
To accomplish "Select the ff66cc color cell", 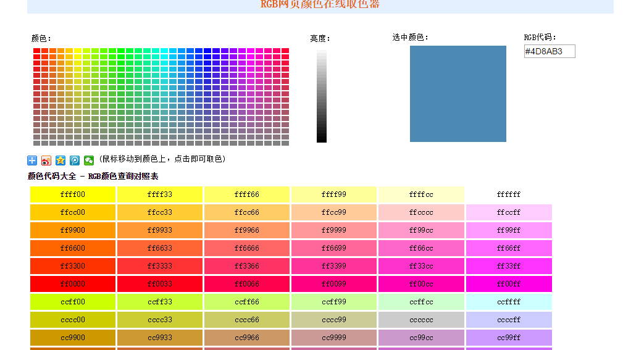I will (x=421, y=248).
